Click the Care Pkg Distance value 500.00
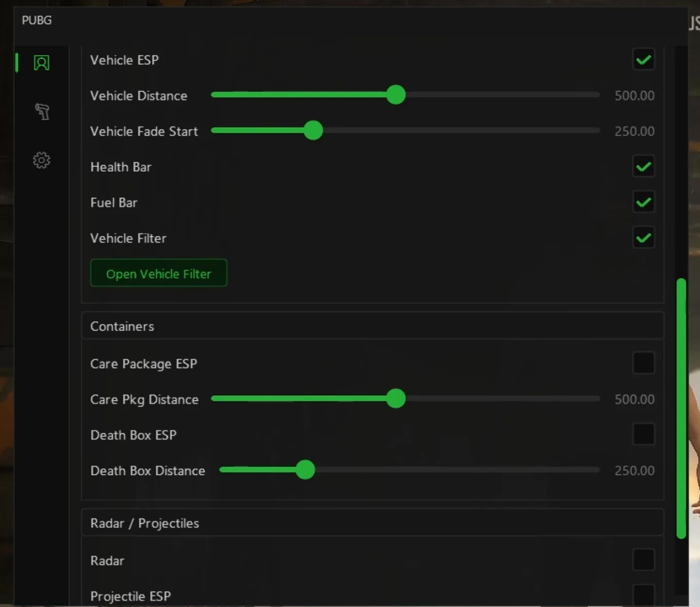The image size is (700, 607). [635, 399]
